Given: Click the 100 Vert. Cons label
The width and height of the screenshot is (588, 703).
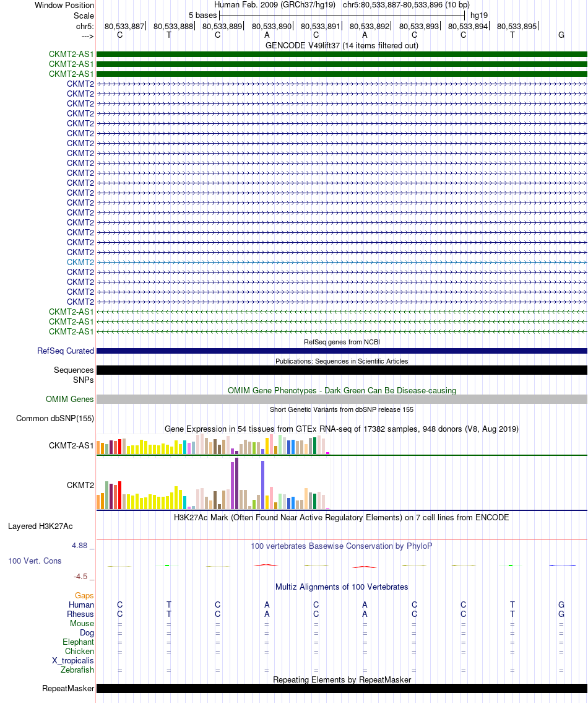Looking at the screenshot, I should pos(35,561).
